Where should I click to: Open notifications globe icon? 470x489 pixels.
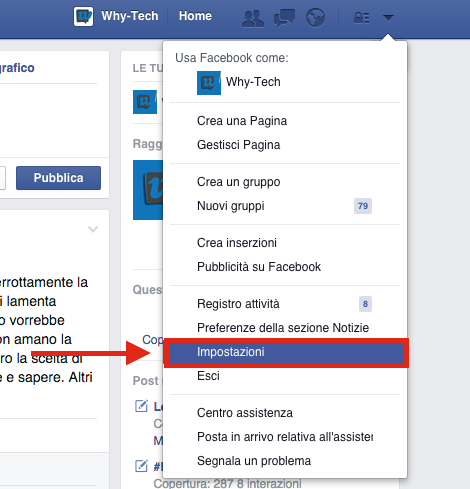[x=315, y=17]
